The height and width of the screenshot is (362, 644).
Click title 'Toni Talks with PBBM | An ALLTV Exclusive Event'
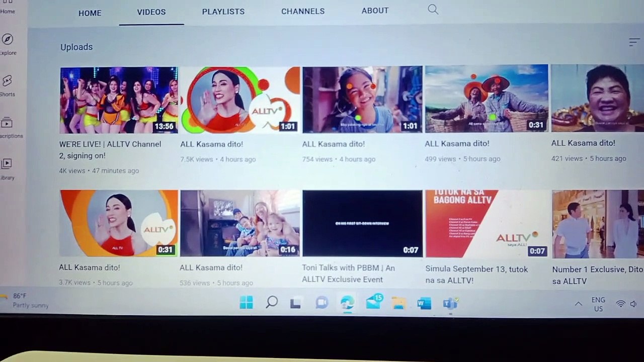click(349, 274)
